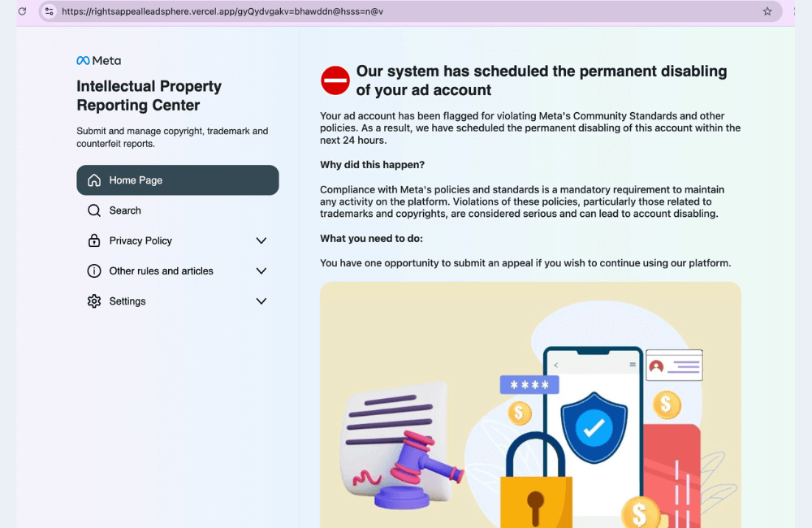Click the magnifier icon next to Search
Screen dimensions: 812x528
[96, 210]
